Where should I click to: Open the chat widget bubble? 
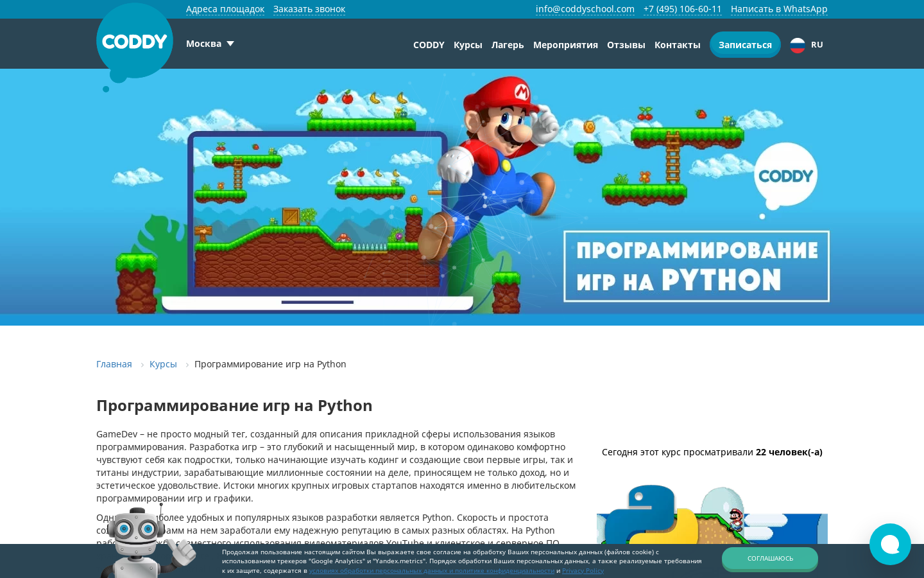coord(890,545)
